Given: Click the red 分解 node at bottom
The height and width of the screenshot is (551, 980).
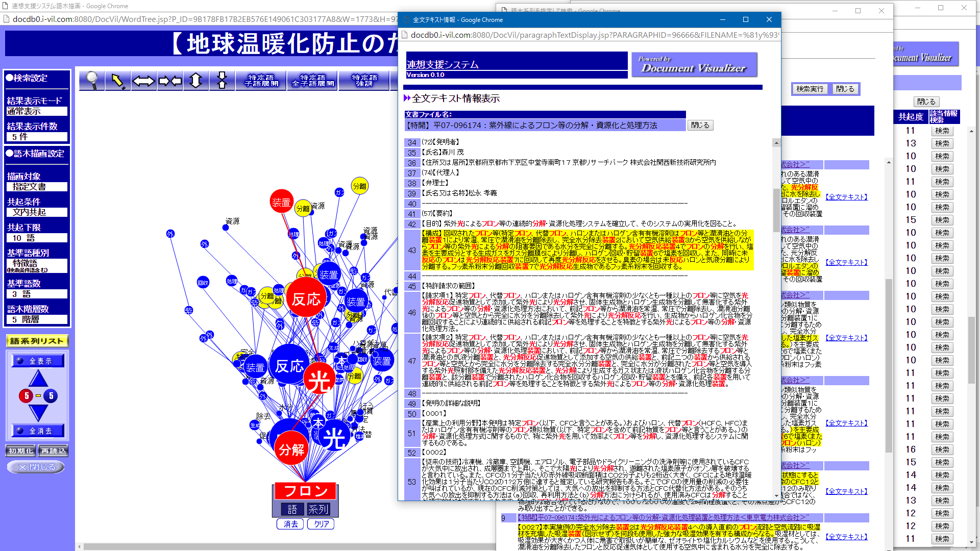Looking at the screenshot, I should (x=291, y=449).
